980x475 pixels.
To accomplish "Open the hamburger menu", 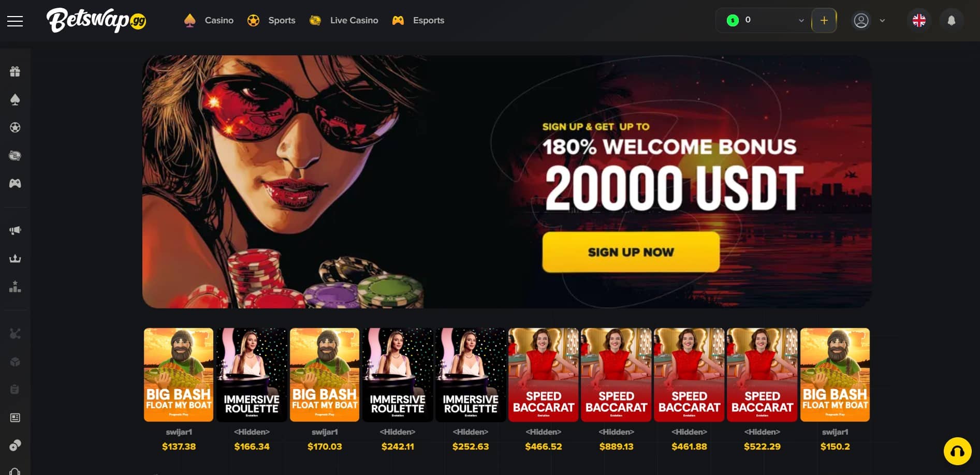I will coord(15,21).
